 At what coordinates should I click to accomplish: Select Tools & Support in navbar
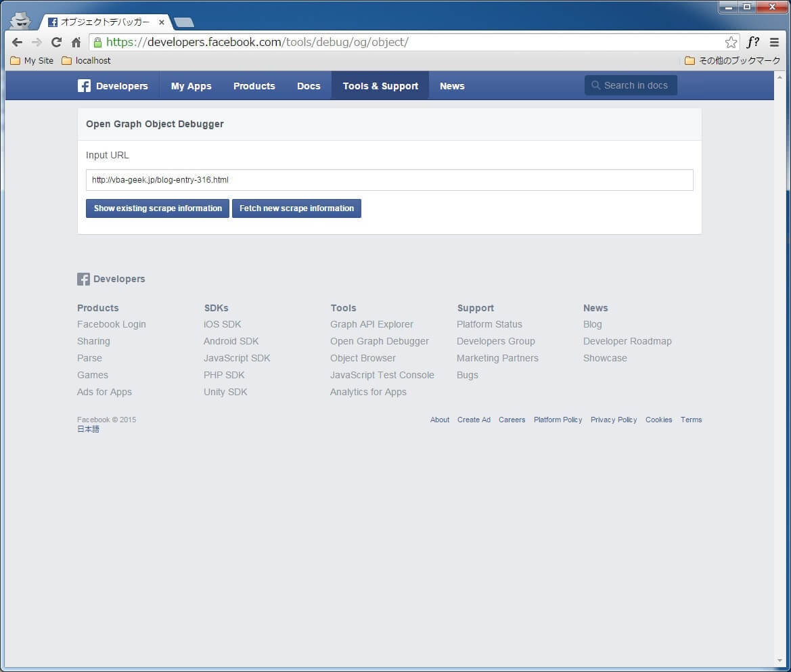(x=380, y=86)
